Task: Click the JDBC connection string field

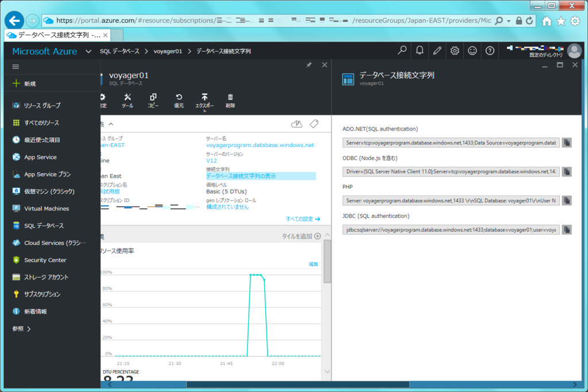Action: click(x=451, y=229)
